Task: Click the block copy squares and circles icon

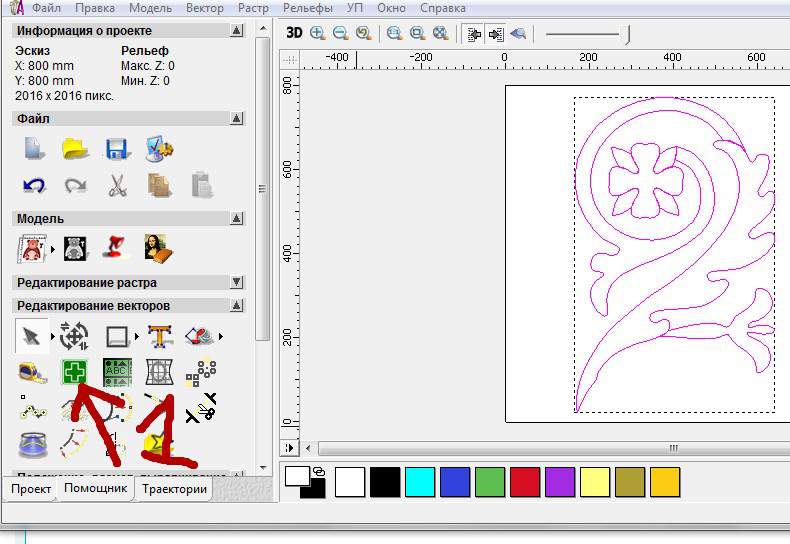Action: pos(201,373)
